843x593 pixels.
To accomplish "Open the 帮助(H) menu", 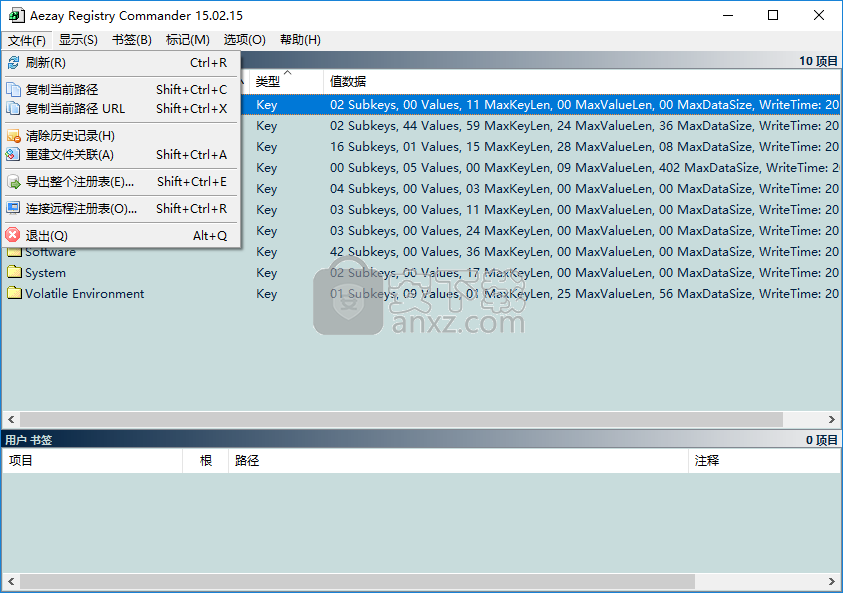I will pyautogui.click(x=301, y=40).
